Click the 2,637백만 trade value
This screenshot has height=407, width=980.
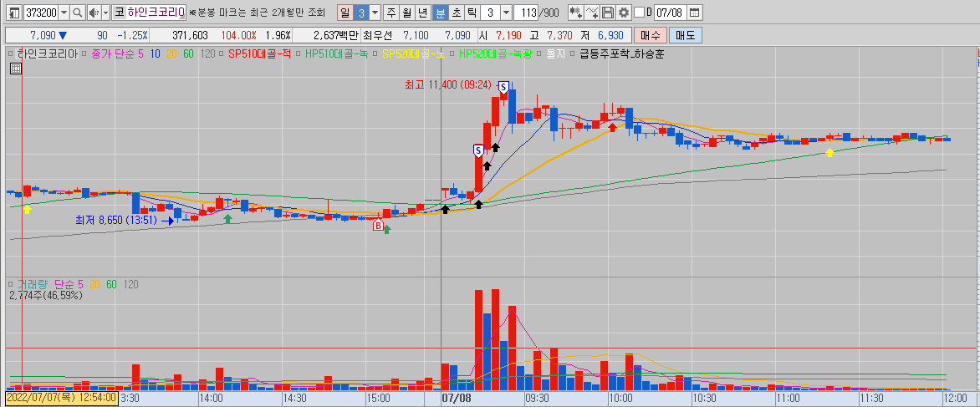tap(335, 35)
